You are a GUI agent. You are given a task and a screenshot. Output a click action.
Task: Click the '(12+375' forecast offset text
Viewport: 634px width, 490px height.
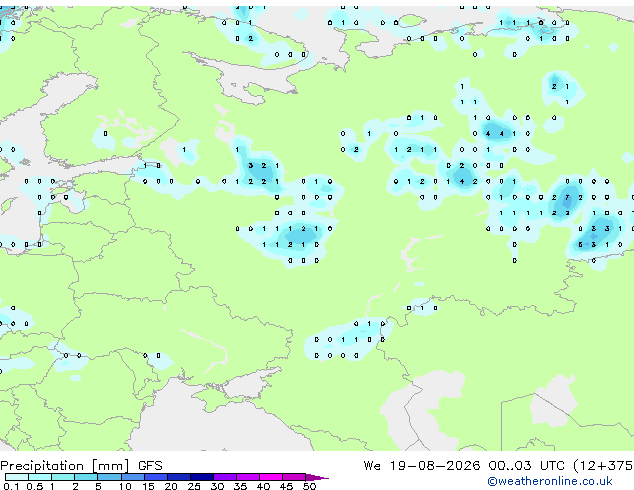(x=603, y=466)
